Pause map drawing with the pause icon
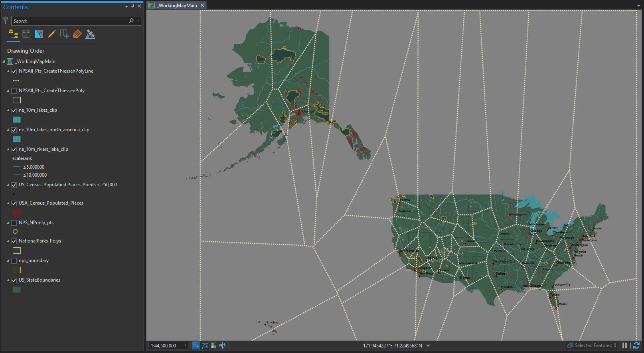644x353 pixels. point(625,345)
